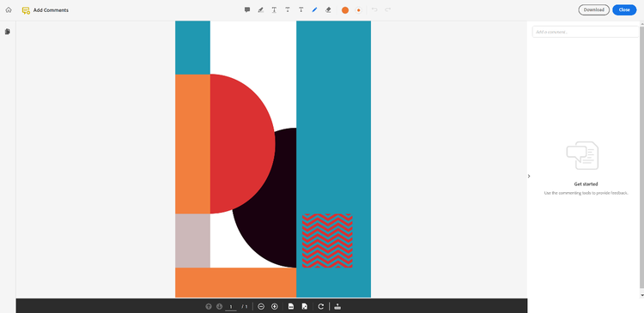This screenshot has width=644, height=313.
Task: Select the sticky note comment tool
Action: click(247, 9)
